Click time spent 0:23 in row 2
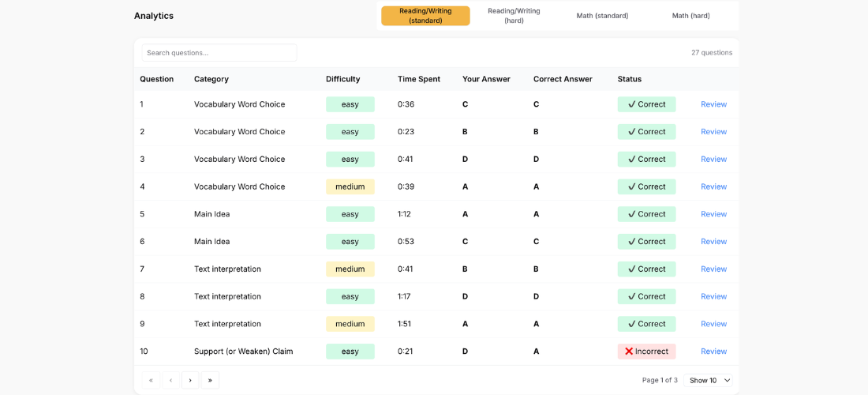This screenshot has height=395, width=868. (406, 132)
